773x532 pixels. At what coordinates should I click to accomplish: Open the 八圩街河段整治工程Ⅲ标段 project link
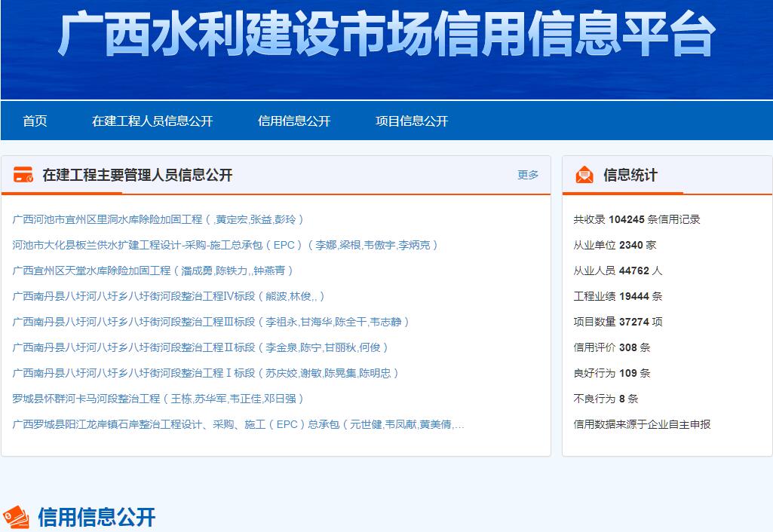point(211,322)
